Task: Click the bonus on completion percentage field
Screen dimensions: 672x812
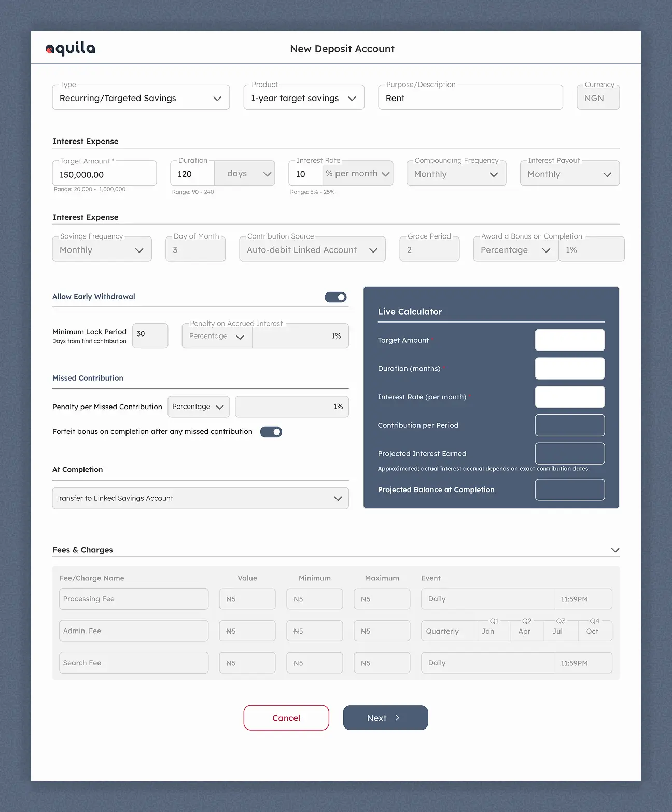Action: click(592, 249)
